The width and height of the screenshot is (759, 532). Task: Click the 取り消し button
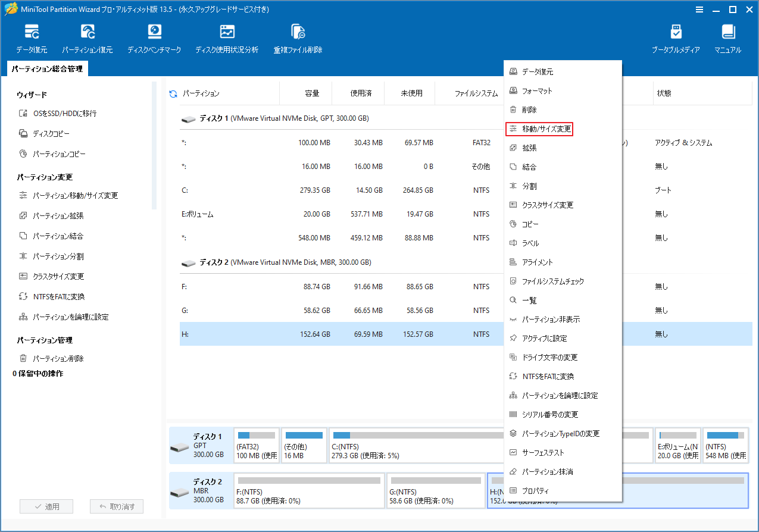coord(116,506)
